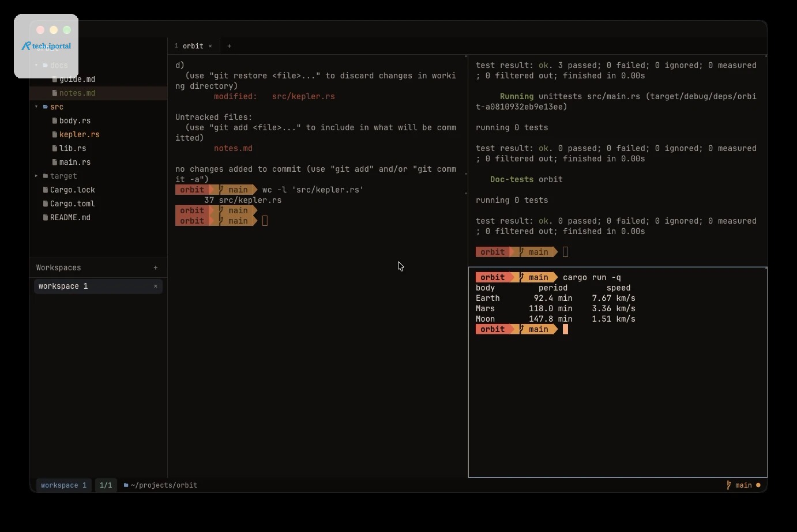The height and width of the screenshot is (532, 797).
Task: Click the Earth row in cargo output
Action: tap(555, 298)
